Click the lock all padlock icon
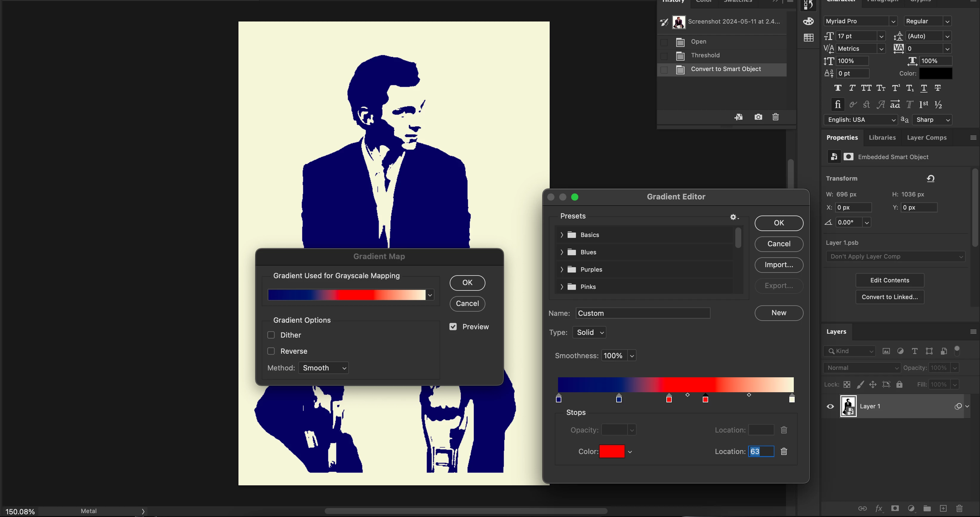The width and height of the screenshot is (980, 517). tap(899, 384)
